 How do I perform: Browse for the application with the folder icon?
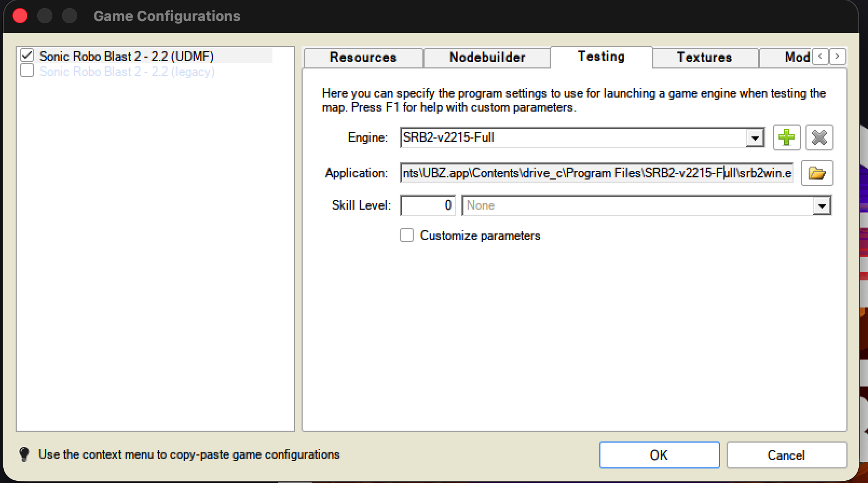tap(817, 173)
